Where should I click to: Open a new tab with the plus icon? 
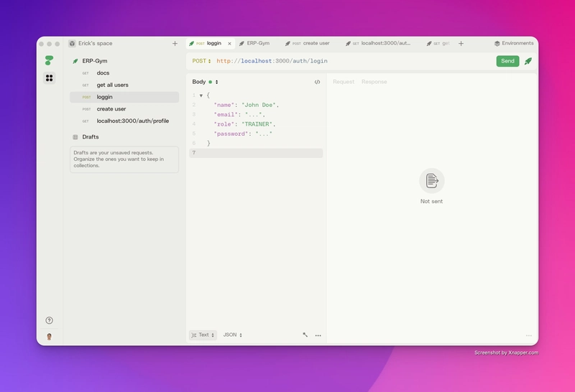[461, 44]
